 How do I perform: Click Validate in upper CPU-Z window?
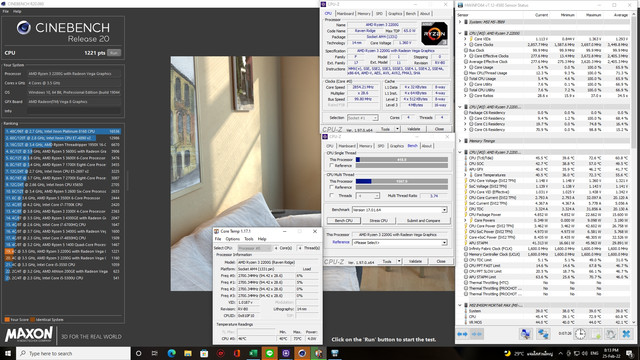click(x=413, y=129)
